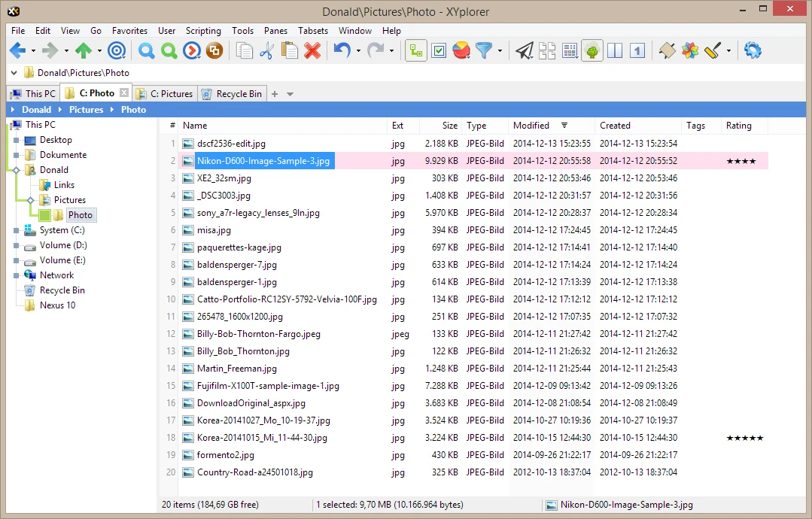This screenshot has width=812, height=519.
Task: Open the Configuration gear icon
Action: [752, 51]
